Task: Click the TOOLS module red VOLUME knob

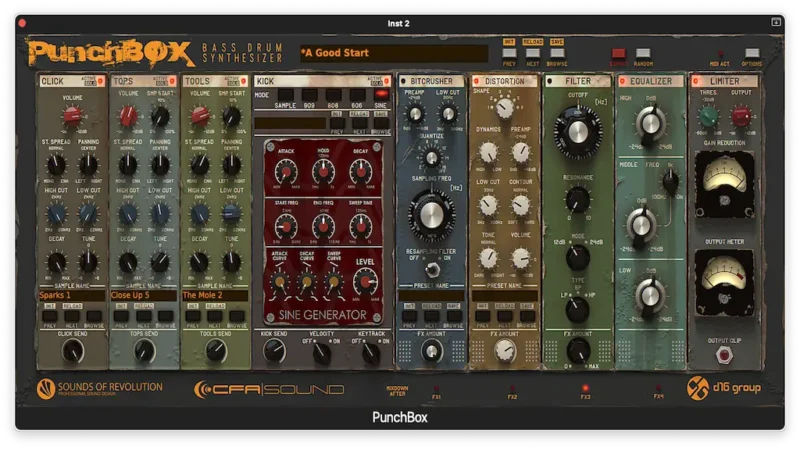Action: pyautogui.click(x=199, y=116)
